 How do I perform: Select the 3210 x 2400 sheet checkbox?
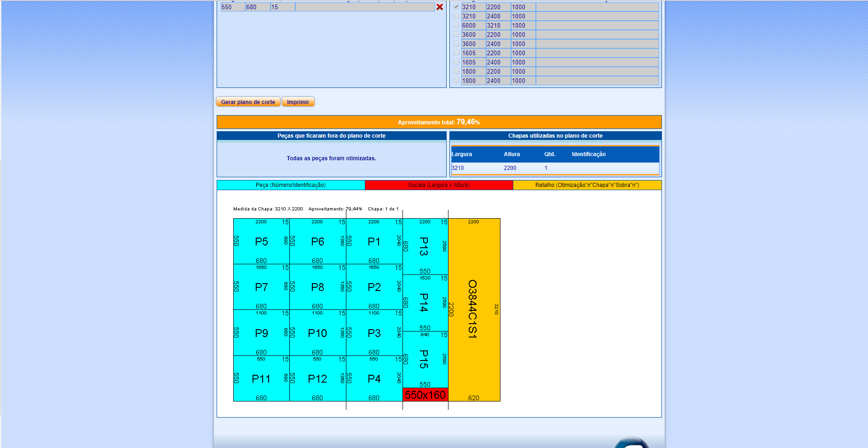click(456, 16)
